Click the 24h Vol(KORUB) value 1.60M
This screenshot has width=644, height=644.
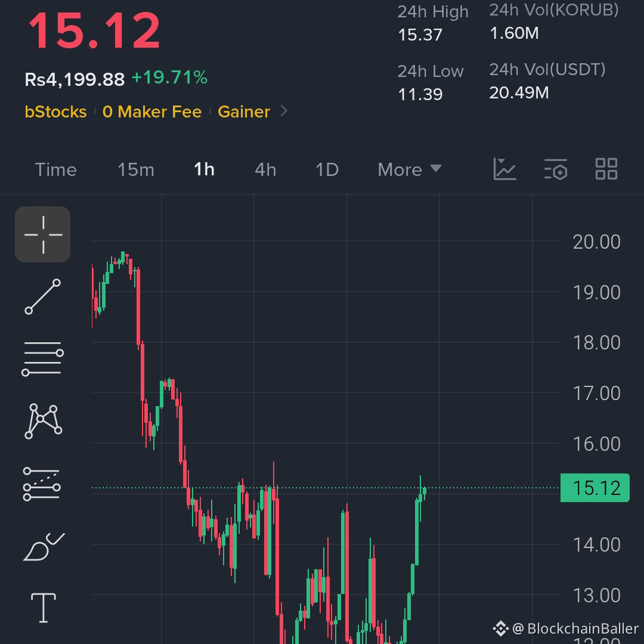pyautogui.click(x=514, y=33)
